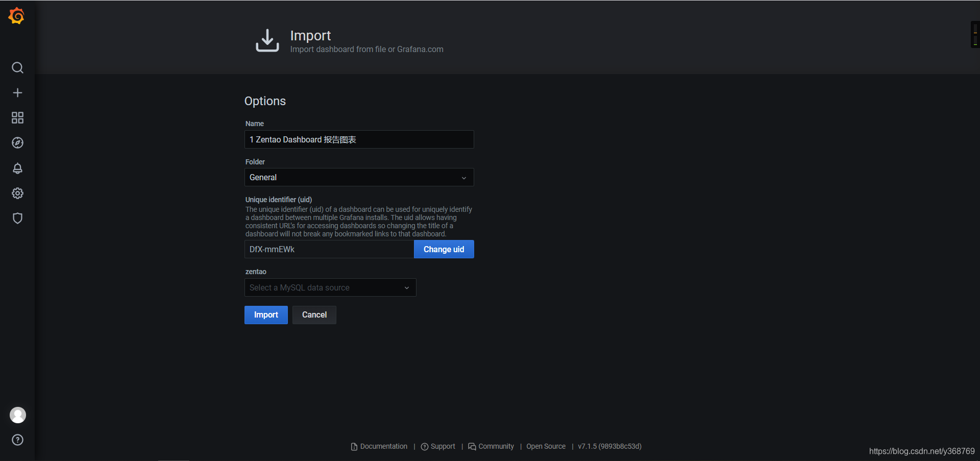This screenshot has height=461, width=980.
Task: Open the Select a MySQL data source dropdown
Action: click(330, 287)
